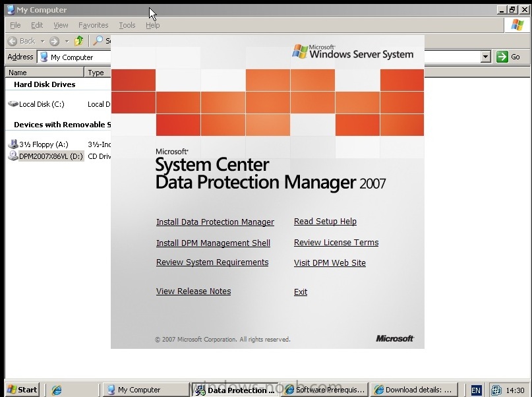Click Visit DPM Web Site link
532x397 pixels.
(x=330, y=262)
